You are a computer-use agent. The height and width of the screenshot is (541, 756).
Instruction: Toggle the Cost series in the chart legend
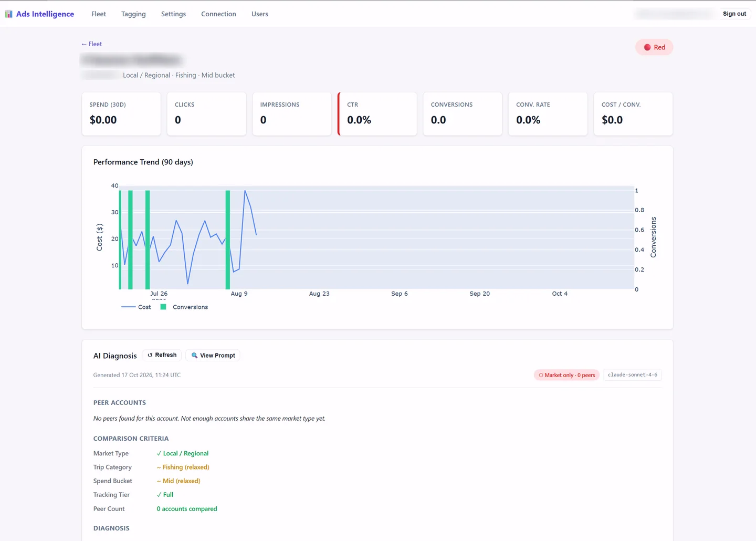(x=136, y=307)
